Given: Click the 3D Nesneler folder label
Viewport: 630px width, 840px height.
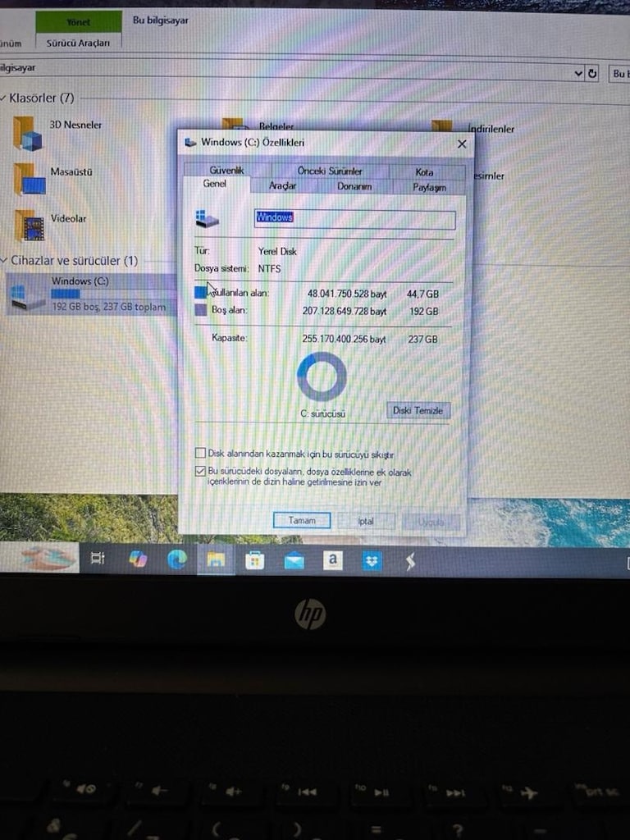Looking at the screenshot, I should [x=75, y=125].
